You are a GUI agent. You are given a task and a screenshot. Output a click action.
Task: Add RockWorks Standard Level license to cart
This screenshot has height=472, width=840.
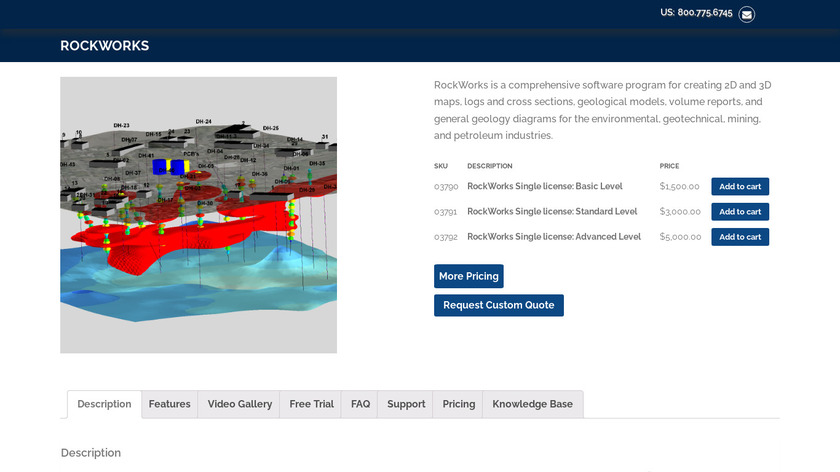point(739,212)
